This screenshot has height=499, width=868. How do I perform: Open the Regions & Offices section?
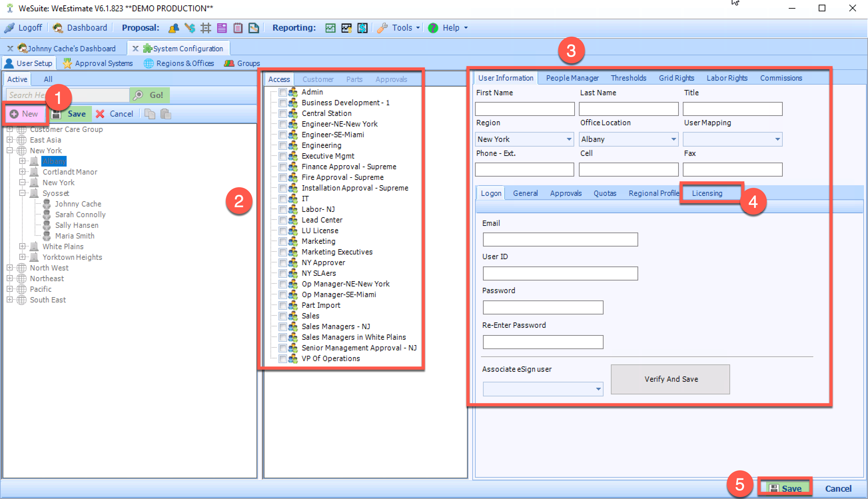179,63
